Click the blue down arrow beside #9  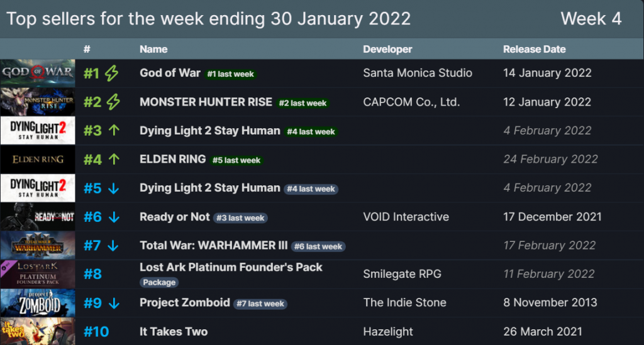pyautogui.click(x=114, y=303)
